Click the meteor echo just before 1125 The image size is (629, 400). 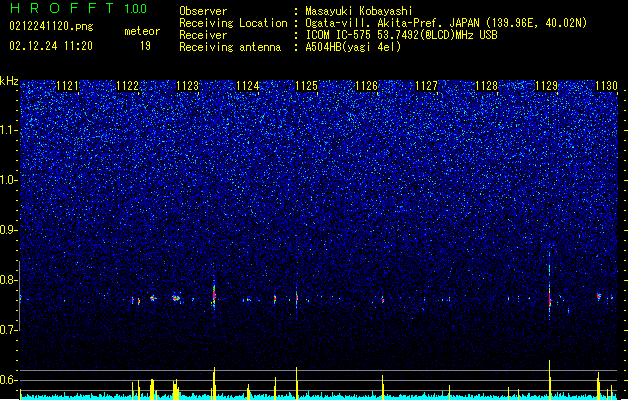pos(296,297)
